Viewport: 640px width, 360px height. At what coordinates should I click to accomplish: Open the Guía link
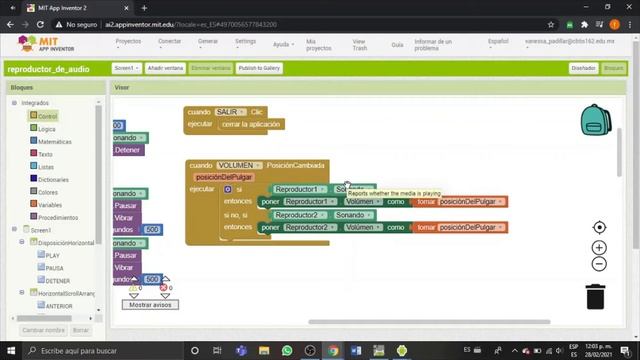(x=397, y=45)
